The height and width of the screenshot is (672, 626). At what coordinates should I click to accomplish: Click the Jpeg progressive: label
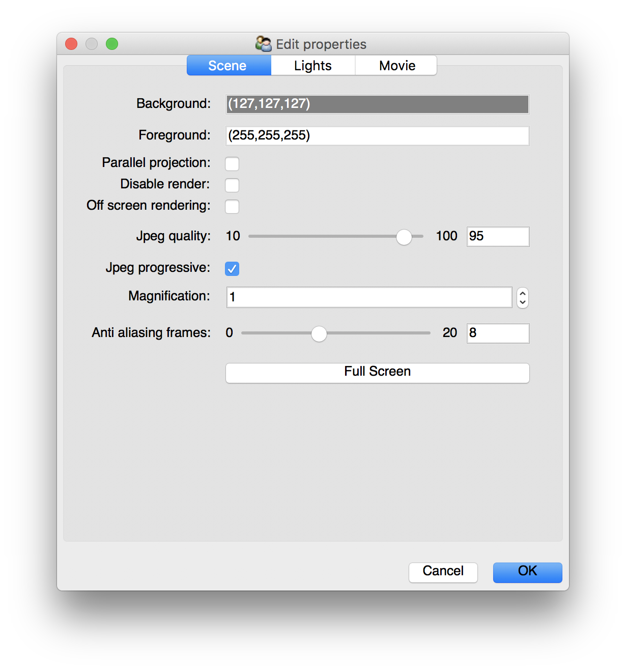pos(158,268)
